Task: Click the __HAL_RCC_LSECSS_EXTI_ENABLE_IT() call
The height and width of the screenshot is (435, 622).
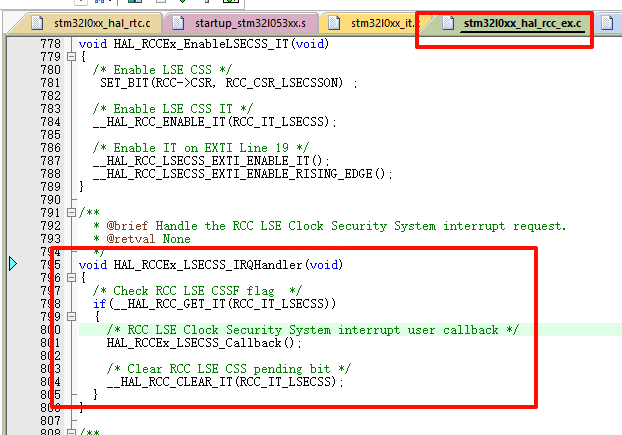Action: pyautogui.click(x=211, y=161)
